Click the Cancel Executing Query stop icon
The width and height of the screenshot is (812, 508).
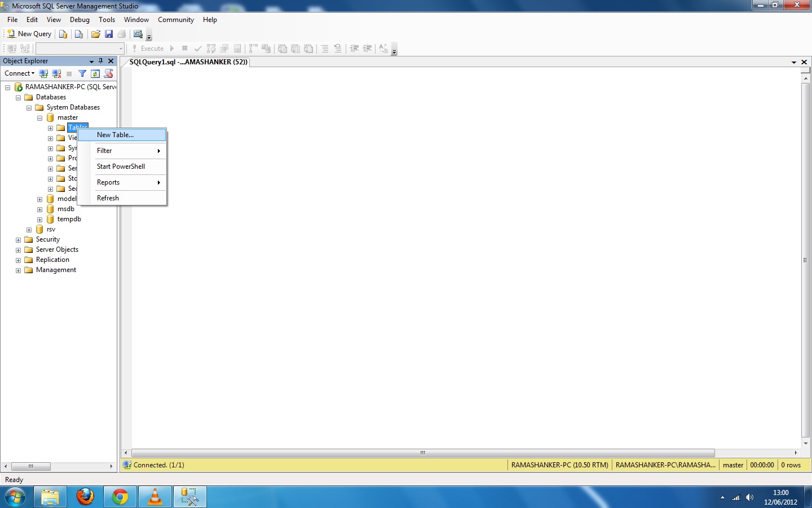[x=184, y=49]
